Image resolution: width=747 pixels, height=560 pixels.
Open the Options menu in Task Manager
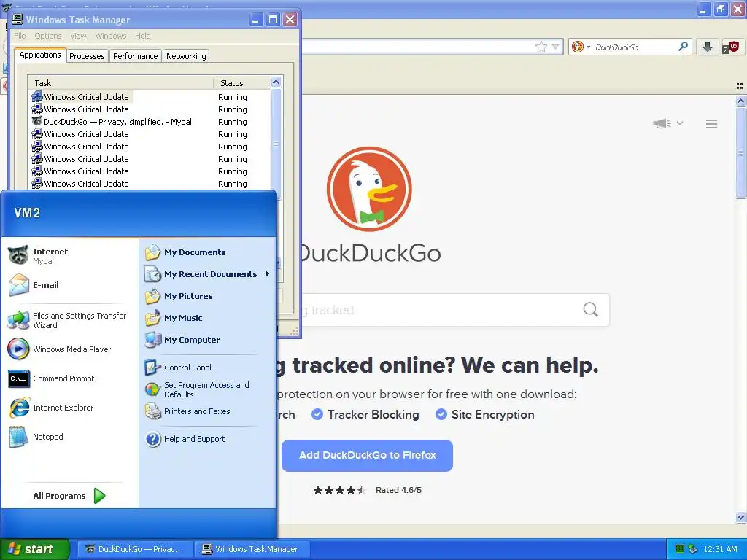pyautogui.click(x=48, y=36)
